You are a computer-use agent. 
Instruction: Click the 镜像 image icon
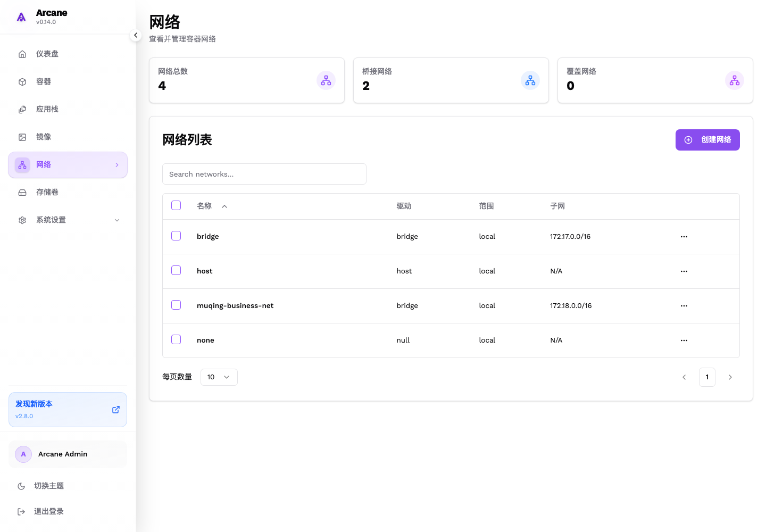click(x=22, y=137)
